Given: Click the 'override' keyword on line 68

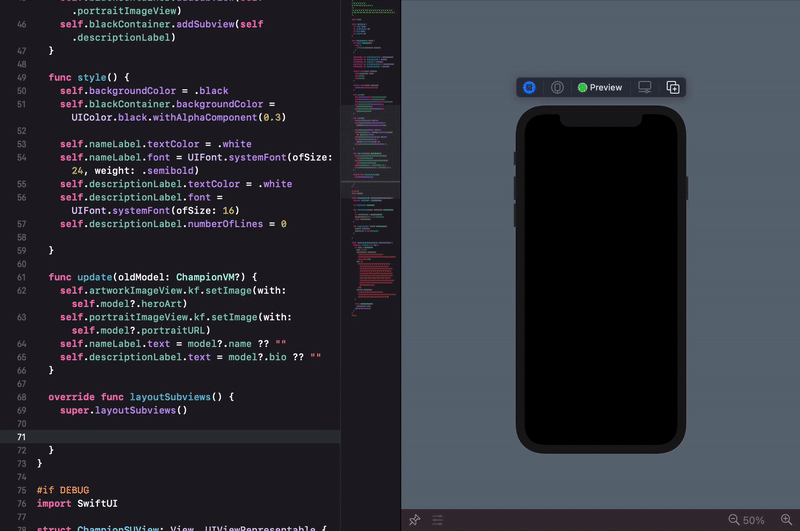Looking at the screenshot, I should coord(71,397).
